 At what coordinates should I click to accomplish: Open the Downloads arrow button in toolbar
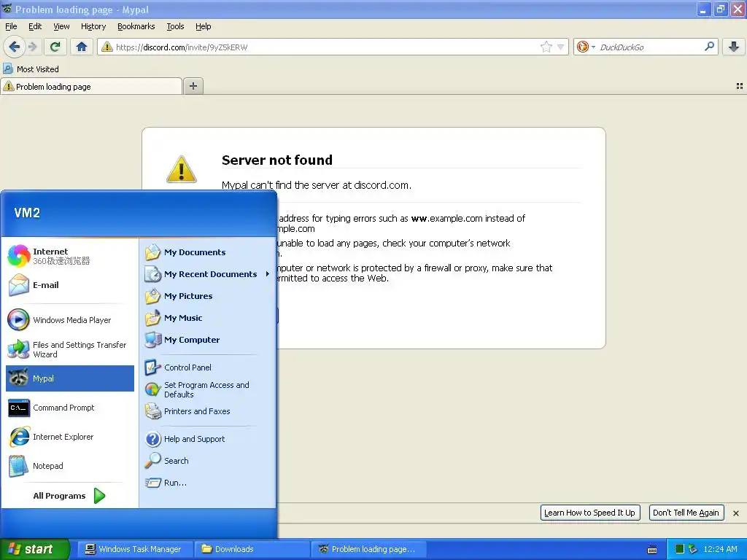pos(734,47)
